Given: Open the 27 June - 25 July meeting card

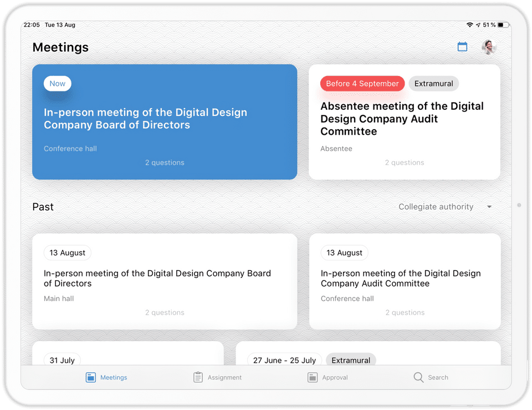Looking at the screenshot, I should click(x=368, y=353).
